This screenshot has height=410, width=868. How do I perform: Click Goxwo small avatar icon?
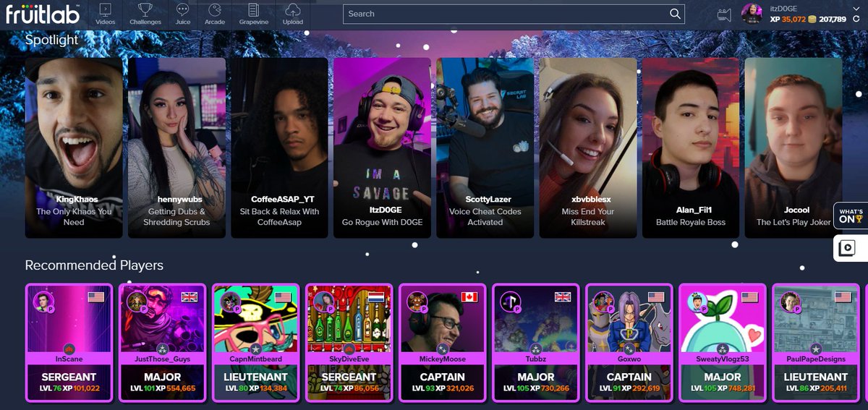point(603,302)
